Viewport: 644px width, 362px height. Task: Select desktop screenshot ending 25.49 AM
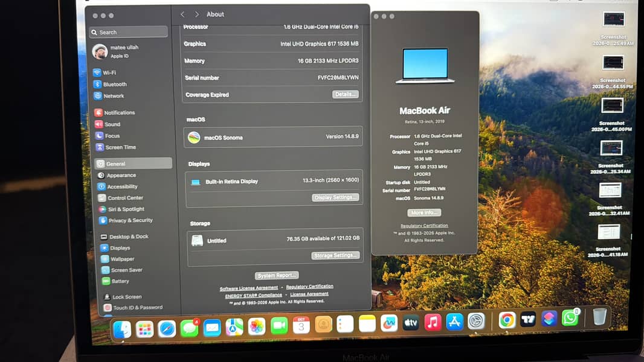(614, 28)
